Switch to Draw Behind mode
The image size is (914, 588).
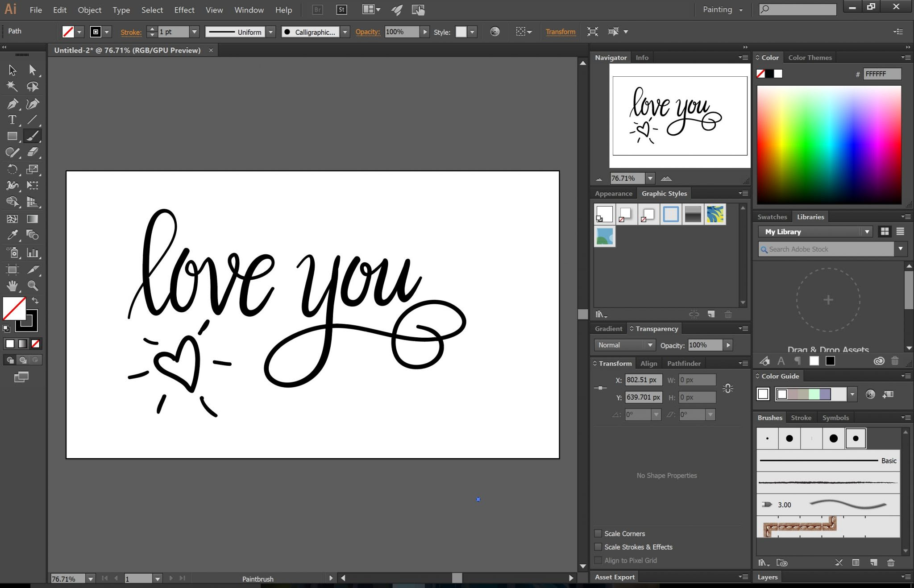click(23, 360)
